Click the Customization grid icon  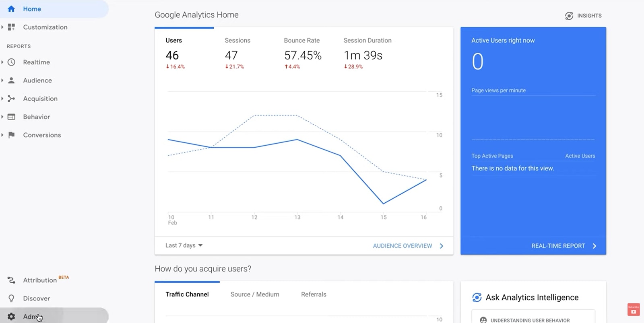[x=11, y=27]
